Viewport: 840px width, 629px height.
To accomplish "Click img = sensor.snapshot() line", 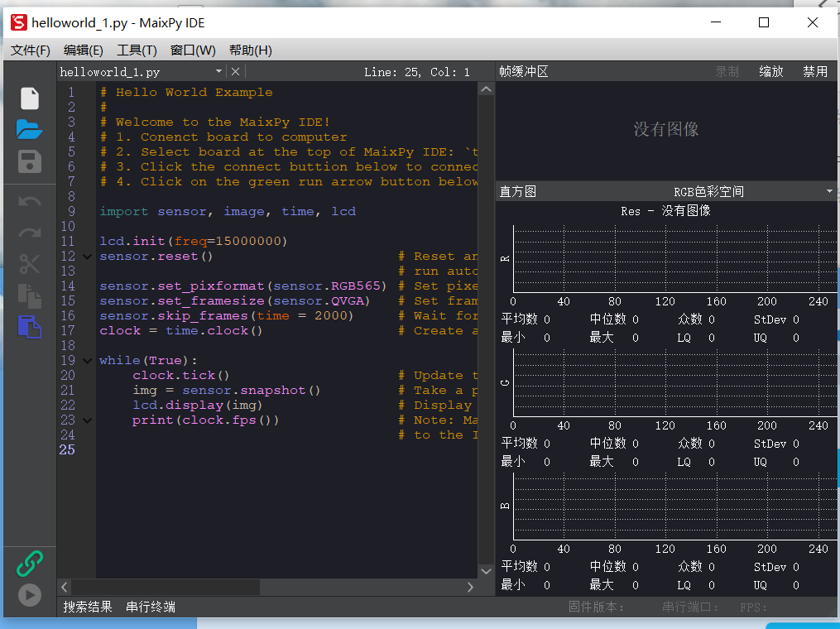I will click(227, 391).
